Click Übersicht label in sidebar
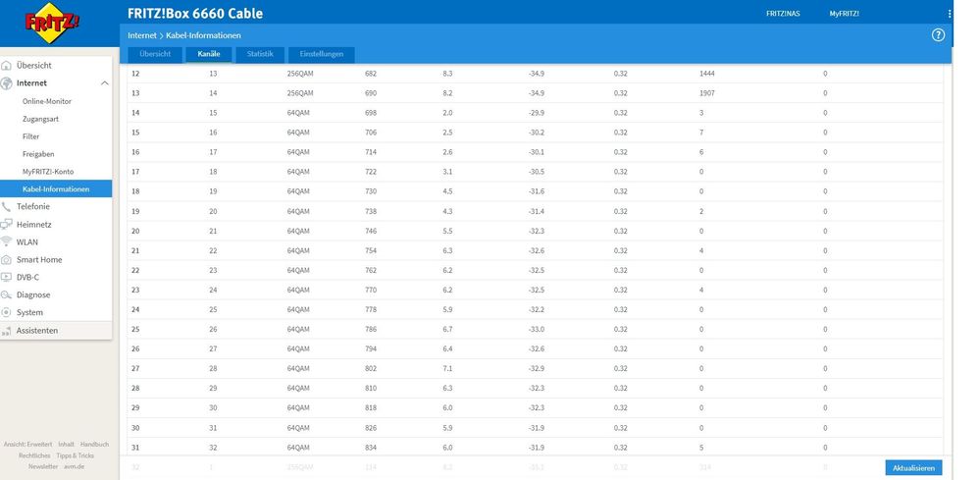The height and width of the screenshot is (480, 980). (x=33, y=66)
